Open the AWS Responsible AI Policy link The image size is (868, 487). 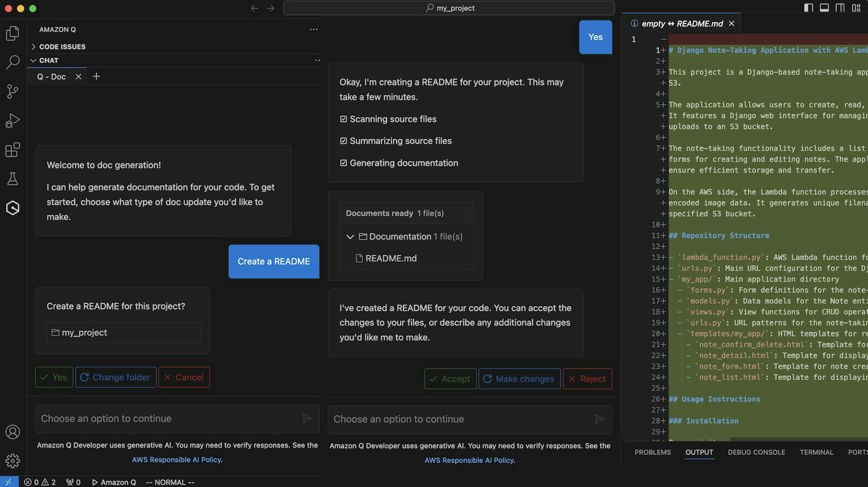[469, 460]
